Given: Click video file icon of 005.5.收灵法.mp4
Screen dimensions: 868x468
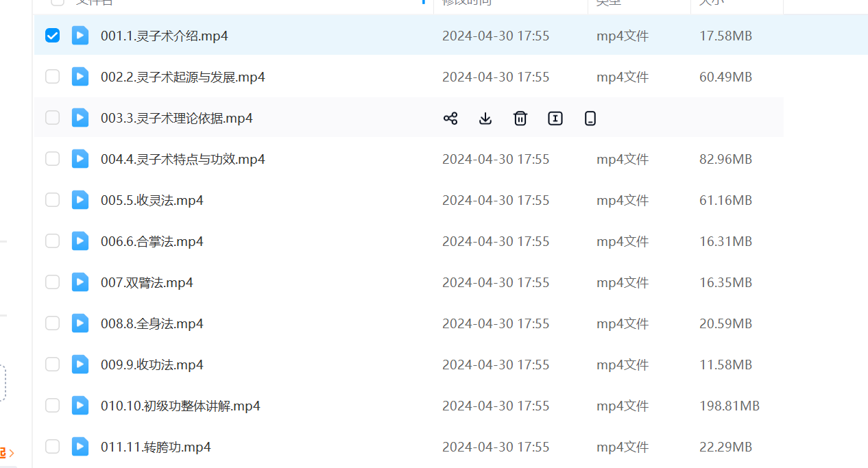Looking at the screenshot, I should pyautogui.click(x=80, y=200).
